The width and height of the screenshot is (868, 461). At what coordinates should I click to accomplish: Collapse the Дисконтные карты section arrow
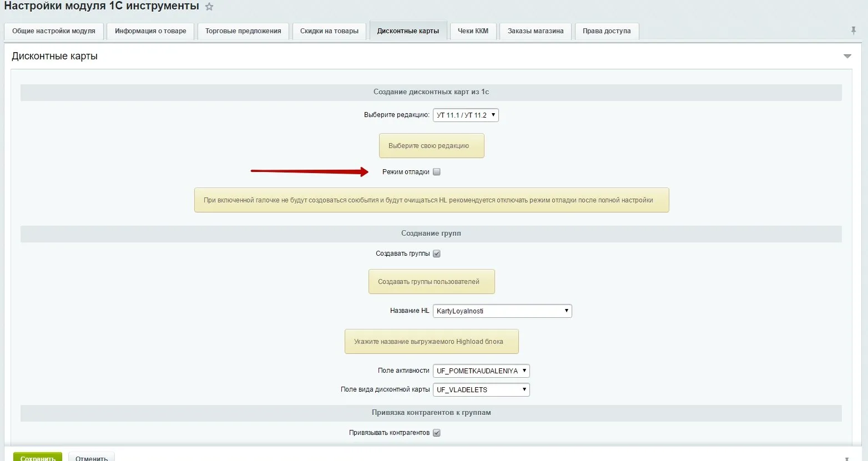point(847,57)
